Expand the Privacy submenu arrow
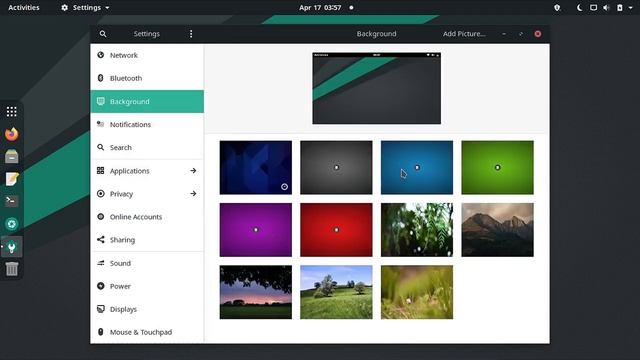 (193, 193)
